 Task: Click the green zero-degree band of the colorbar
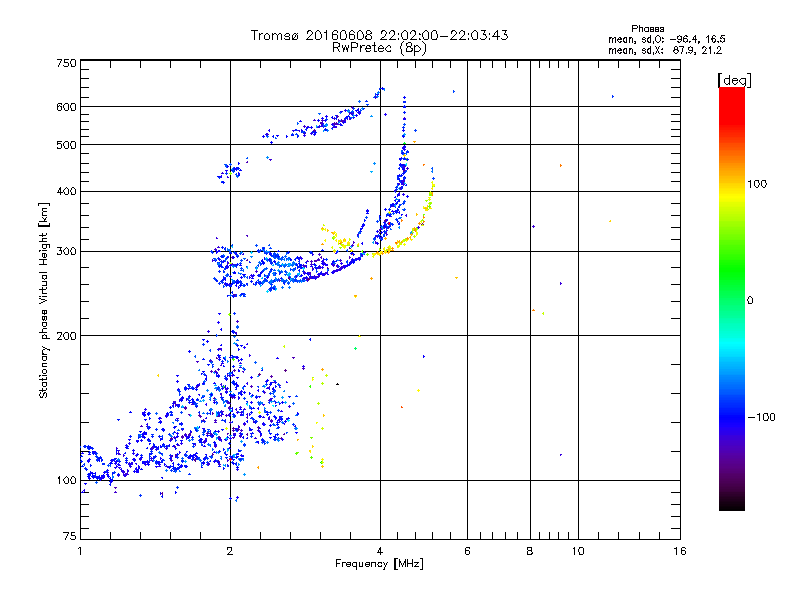pyautogui.click(x=732, y=286)
